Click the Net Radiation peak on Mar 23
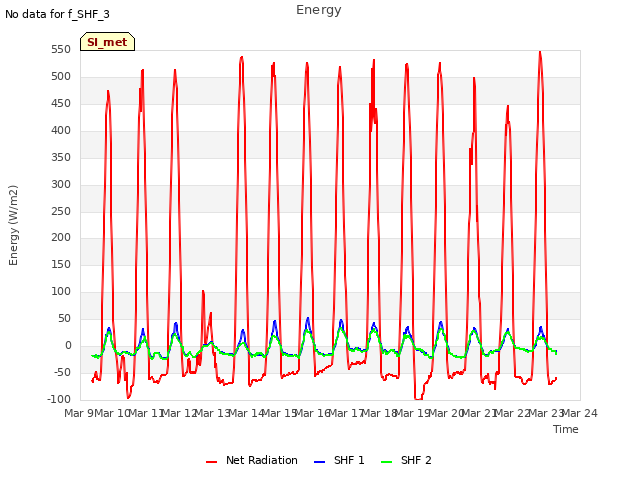This screenshot has width=640, height=480. [540, 52]
